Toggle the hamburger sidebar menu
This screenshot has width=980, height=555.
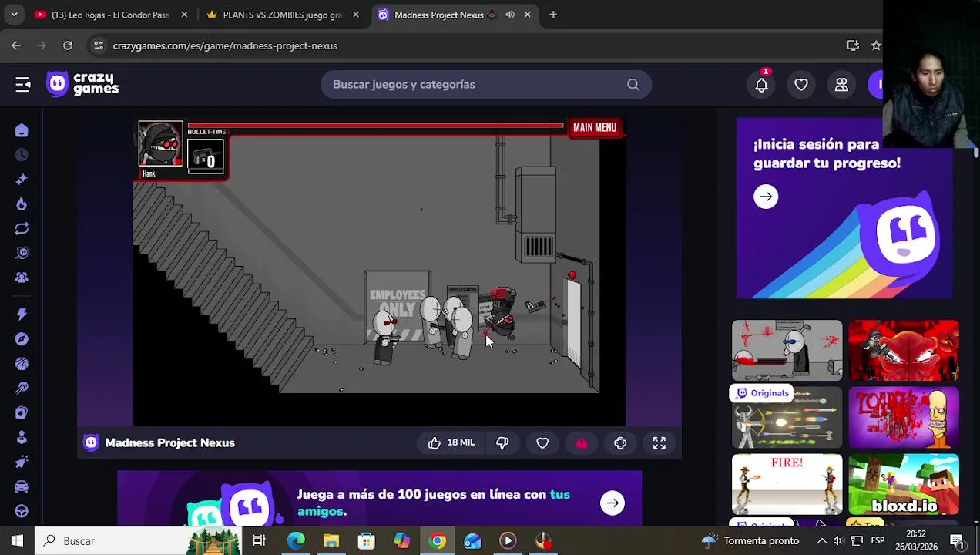[x=22, y=84]
